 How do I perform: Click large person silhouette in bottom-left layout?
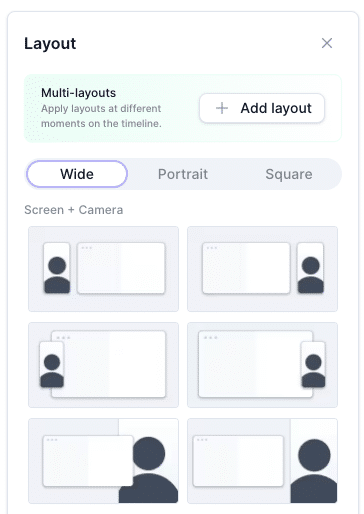(149, 470)
